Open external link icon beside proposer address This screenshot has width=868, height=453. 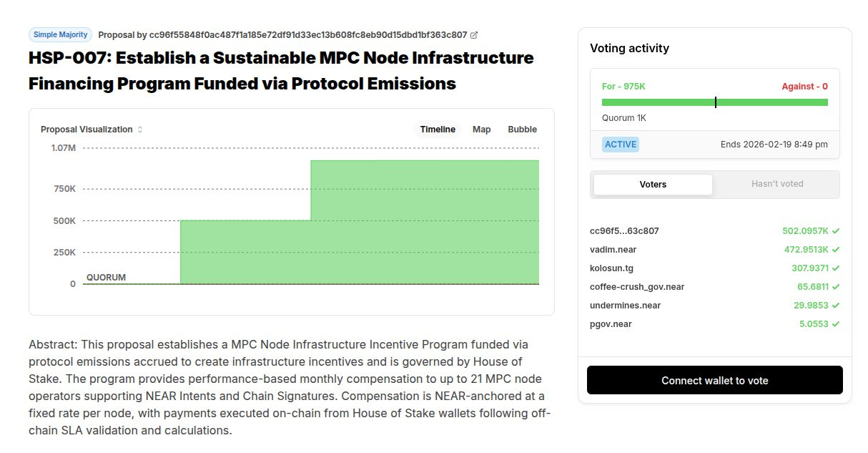point(474,34)
